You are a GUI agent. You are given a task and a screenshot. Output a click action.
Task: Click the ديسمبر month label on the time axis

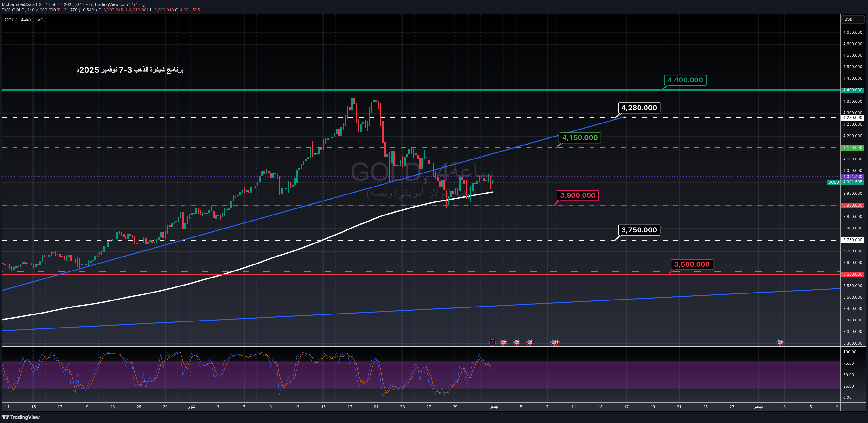(758, 407)
